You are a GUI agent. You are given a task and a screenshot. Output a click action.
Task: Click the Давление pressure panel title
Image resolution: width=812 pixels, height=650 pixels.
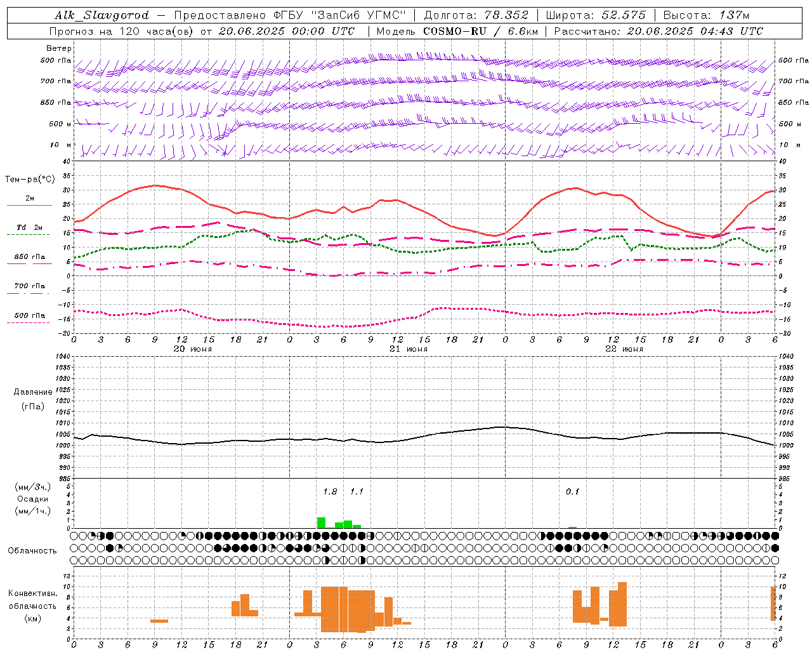click(33, 392)
